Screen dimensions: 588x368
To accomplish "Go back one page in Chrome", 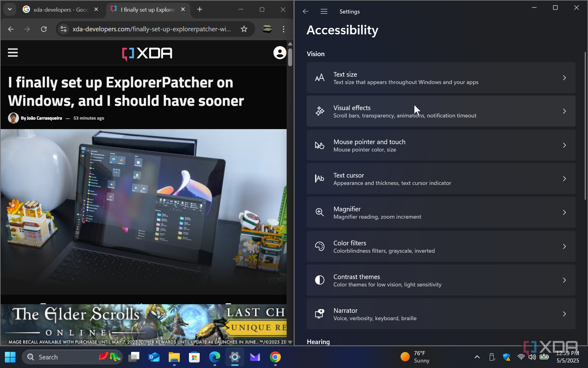I will [x=11, y=29].
